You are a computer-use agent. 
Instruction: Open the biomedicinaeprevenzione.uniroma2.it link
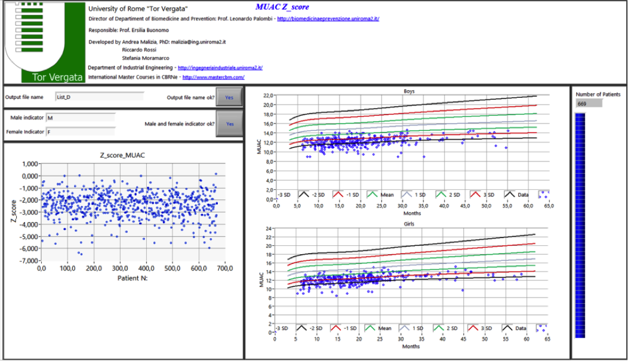point(328,19)
